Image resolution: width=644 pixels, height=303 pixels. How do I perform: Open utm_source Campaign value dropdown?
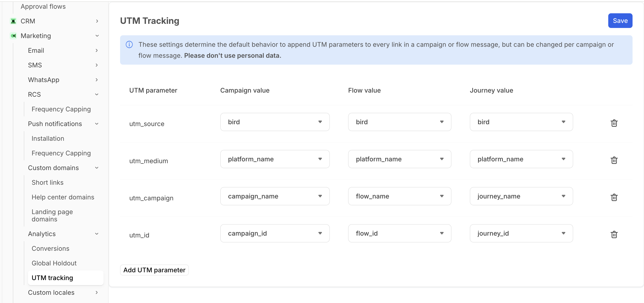[x=275, y=122]
